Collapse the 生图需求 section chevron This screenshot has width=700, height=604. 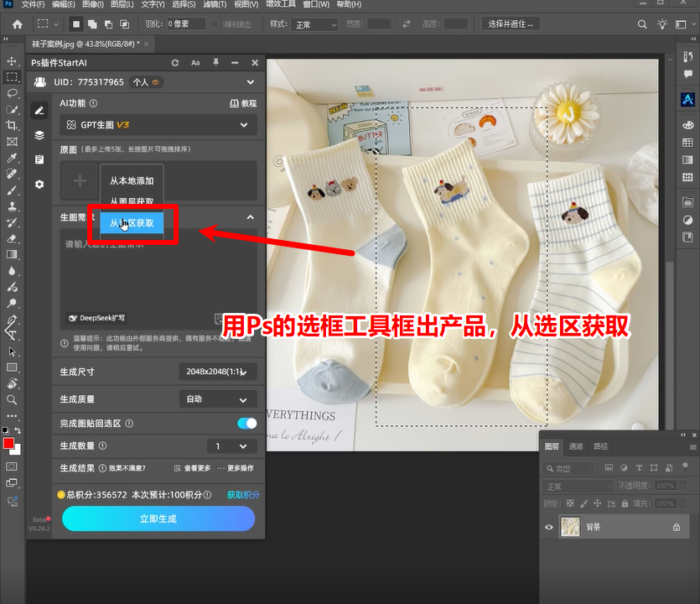coord(250,217)
